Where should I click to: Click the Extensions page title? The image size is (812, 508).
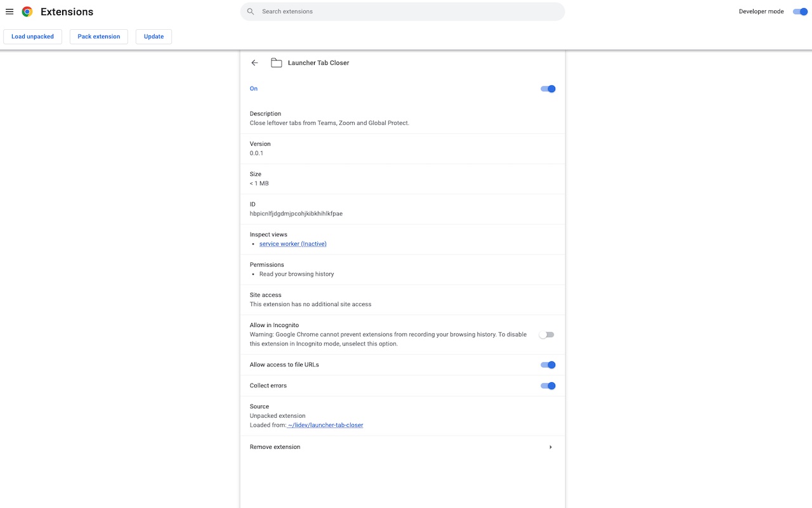coord(67,11)
